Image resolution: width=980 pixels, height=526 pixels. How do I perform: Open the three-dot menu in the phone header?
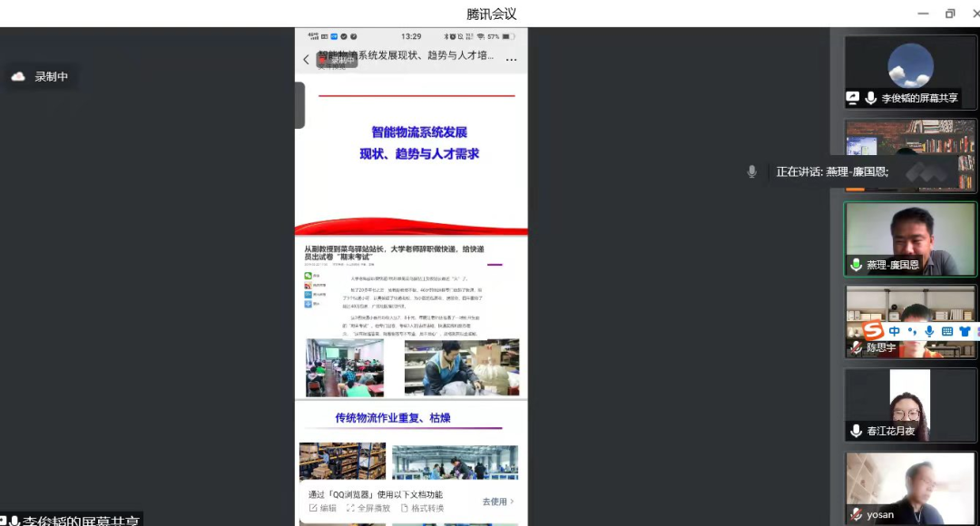point(511,60)
